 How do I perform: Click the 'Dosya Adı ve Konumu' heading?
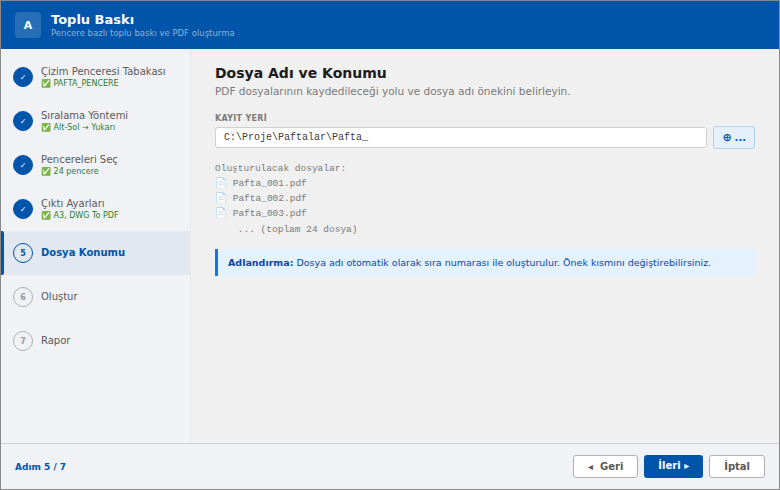point(300,73)
